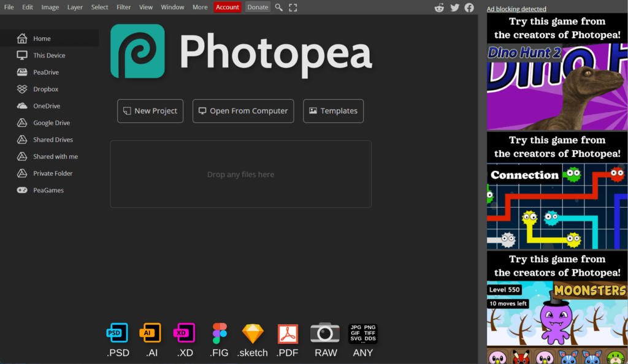Open the Connection game ad

click(x=557, y=192)
